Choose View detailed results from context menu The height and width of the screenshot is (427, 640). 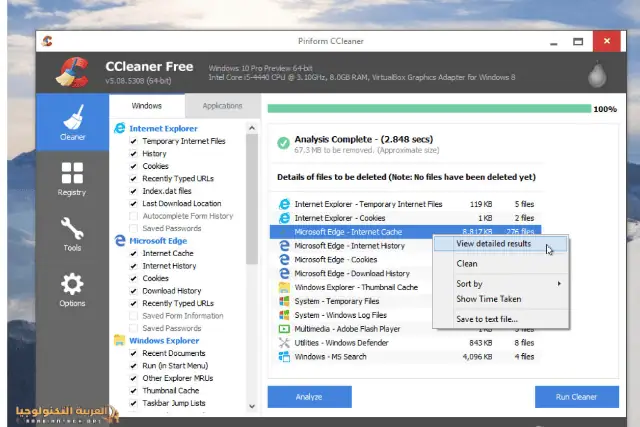coord(500,244)
